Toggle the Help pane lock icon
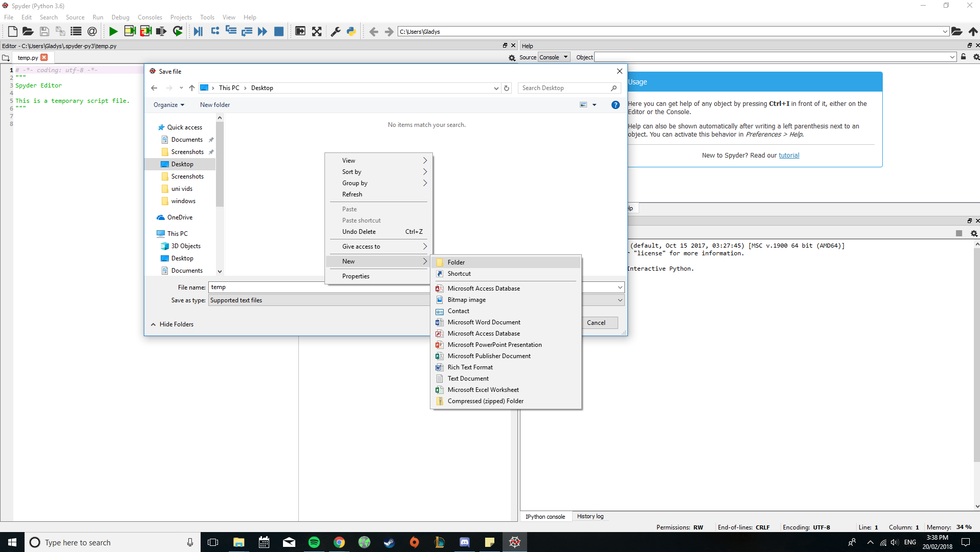Image resolution: width=980 pixels, height=552 pixels. 964,57
